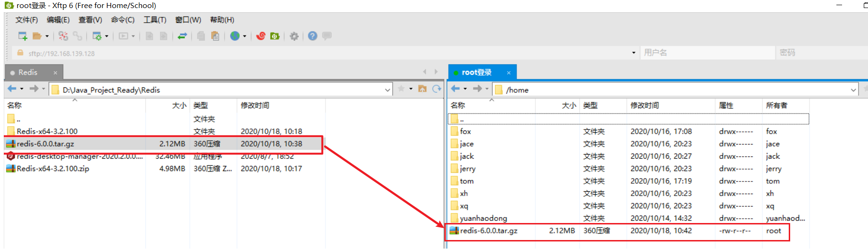The image size is (868, 249).
Task: Click the transfer play icon in toolbar
Action: (x=124, y=36)
